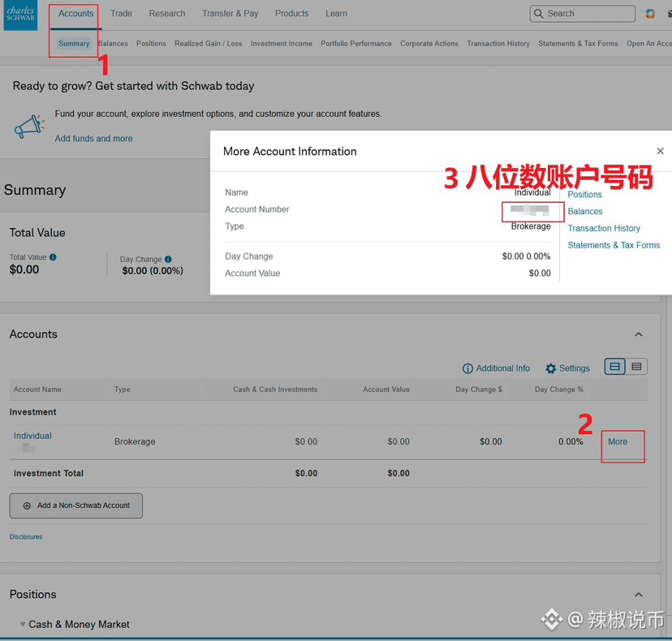This screenshot has height=641, width=672.
Task: Click the Add a Non-Schwab Account button
Action: click(x=75, y=505)
